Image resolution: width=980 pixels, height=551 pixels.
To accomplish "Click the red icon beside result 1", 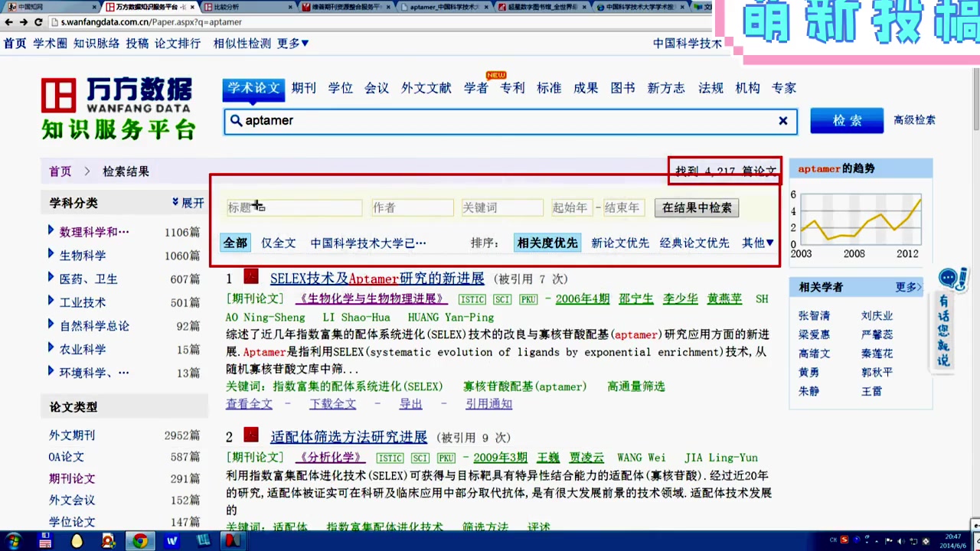I will pyautogui.click(x=251, y=277).
